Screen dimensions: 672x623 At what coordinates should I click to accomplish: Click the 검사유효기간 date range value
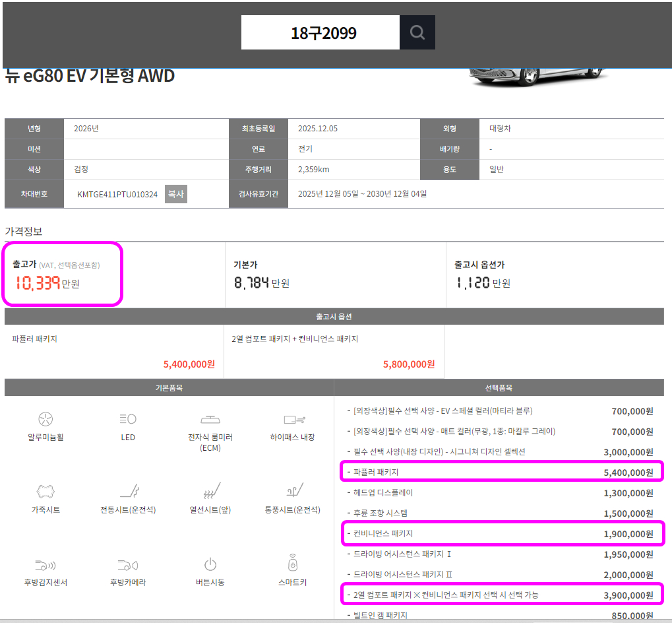point(362,194)
